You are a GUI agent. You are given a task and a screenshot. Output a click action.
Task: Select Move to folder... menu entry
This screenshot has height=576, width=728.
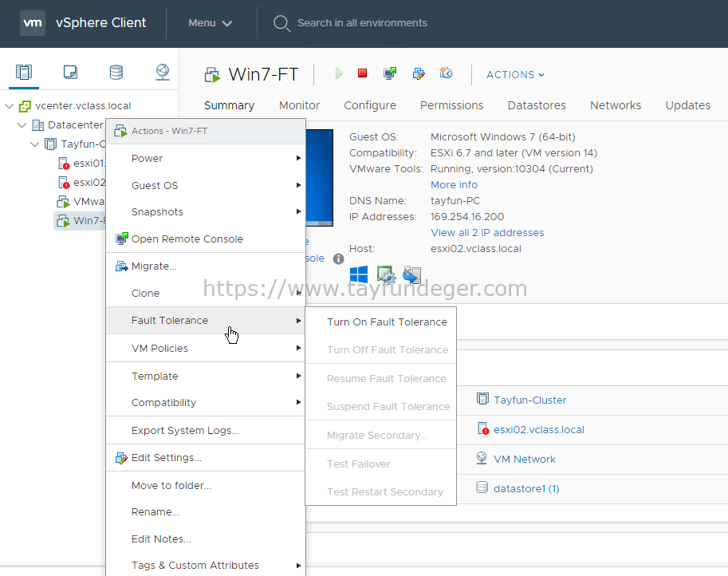[206, 485]
